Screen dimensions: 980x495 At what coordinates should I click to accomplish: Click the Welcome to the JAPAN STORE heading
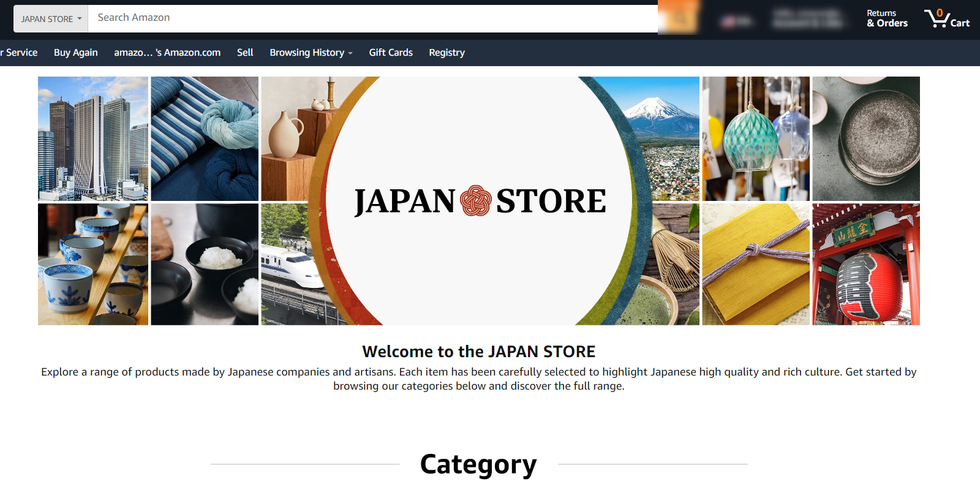click(479, 352)
